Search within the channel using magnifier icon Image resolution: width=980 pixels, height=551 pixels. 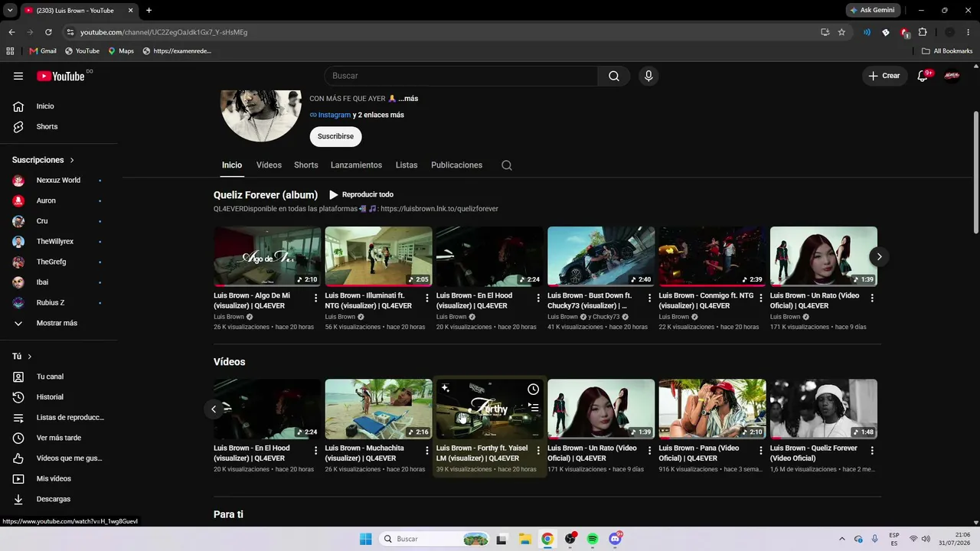(x=507, y=165)
